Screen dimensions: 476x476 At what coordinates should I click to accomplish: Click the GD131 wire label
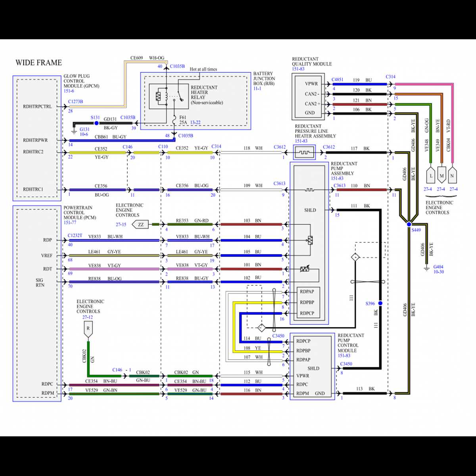click(110, 119)
